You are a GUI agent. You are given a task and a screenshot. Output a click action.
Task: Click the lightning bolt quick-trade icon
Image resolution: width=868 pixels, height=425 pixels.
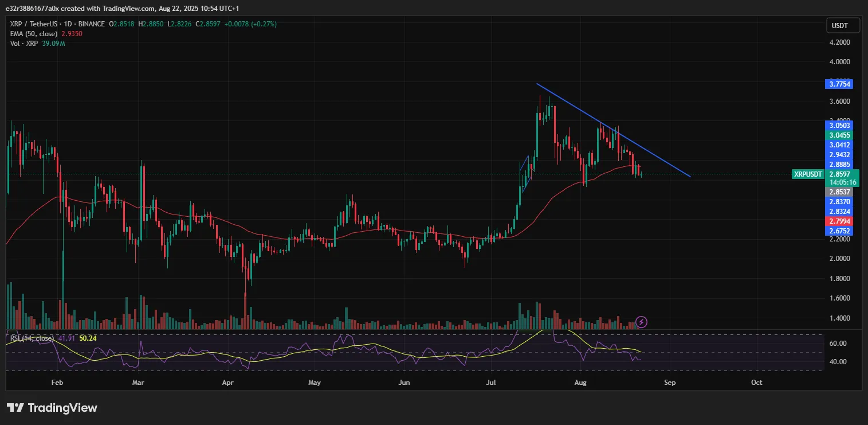coord(641,322)
